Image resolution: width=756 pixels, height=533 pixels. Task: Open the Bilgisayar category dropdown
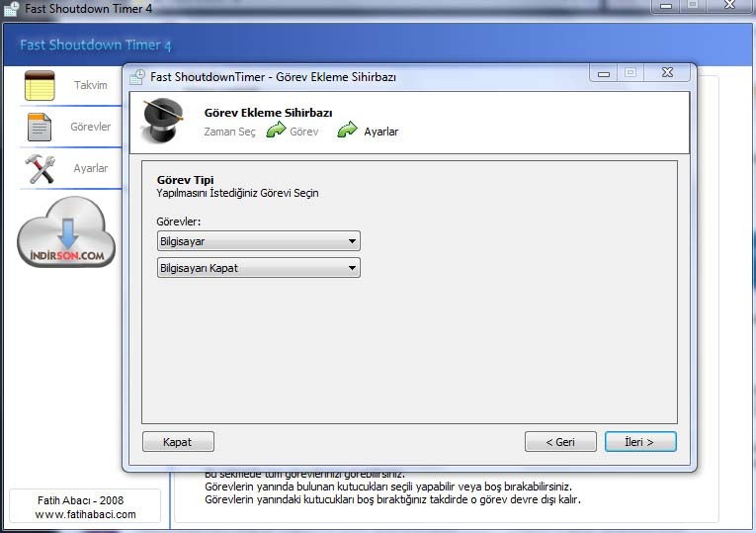pos(259,241)
